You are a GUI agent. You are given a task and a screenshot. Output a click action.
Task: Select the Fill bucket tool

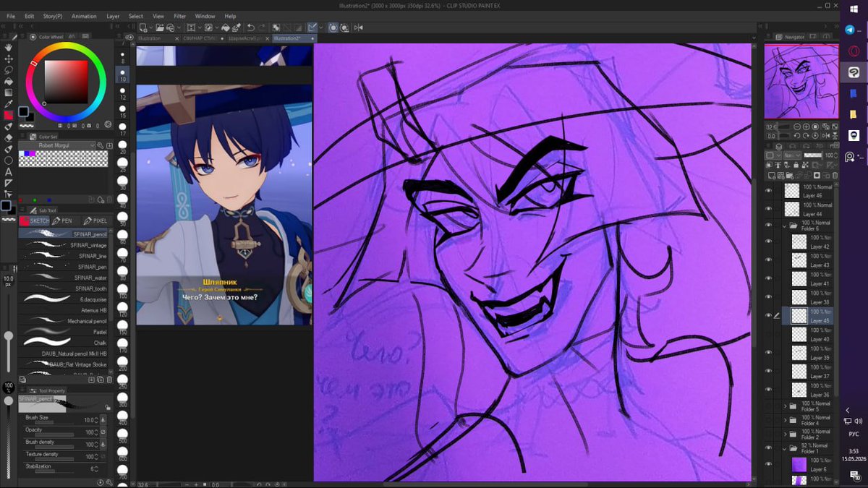coord(9,81)
